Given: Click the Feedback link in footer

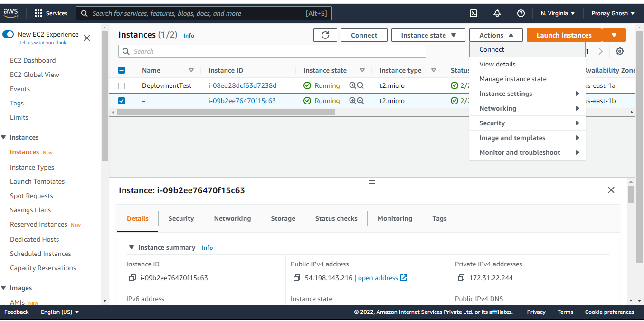Looking at the screenshot, I should 17,312.
